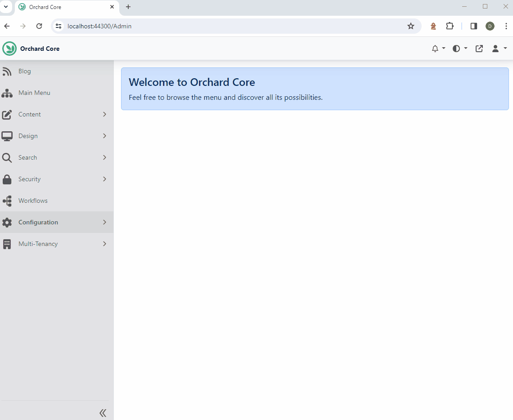Image resolution: width=513 pixels, height=420 pixels.
Task: Bookmark this page with the star
Action: [410, 26]
